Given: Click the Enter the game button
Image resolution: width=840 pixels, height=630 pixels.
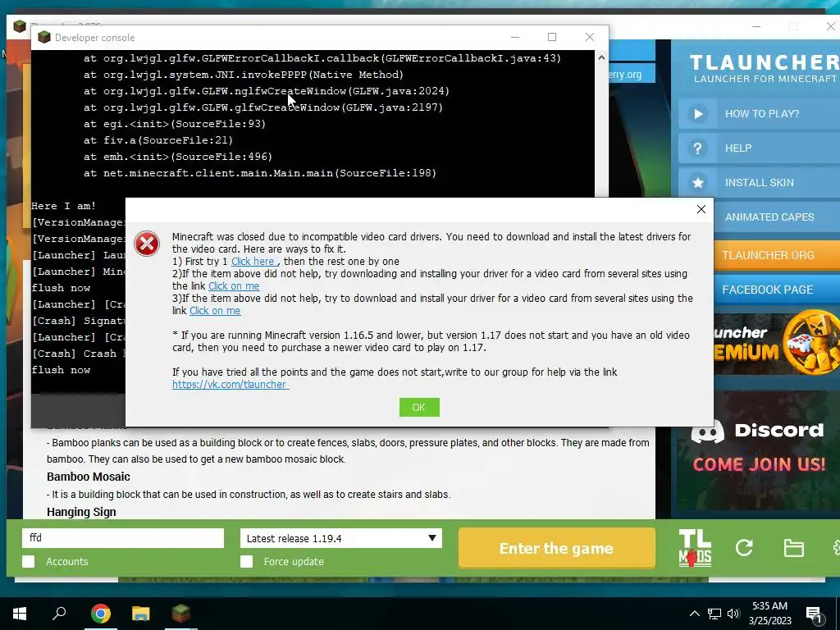Looking at the screenshot, I should click(557, 548).
